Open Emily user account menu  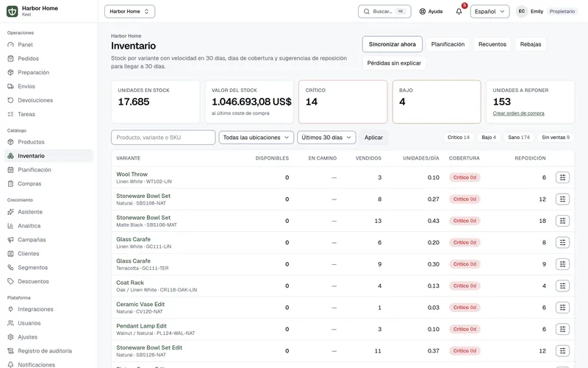click(547, 11)
